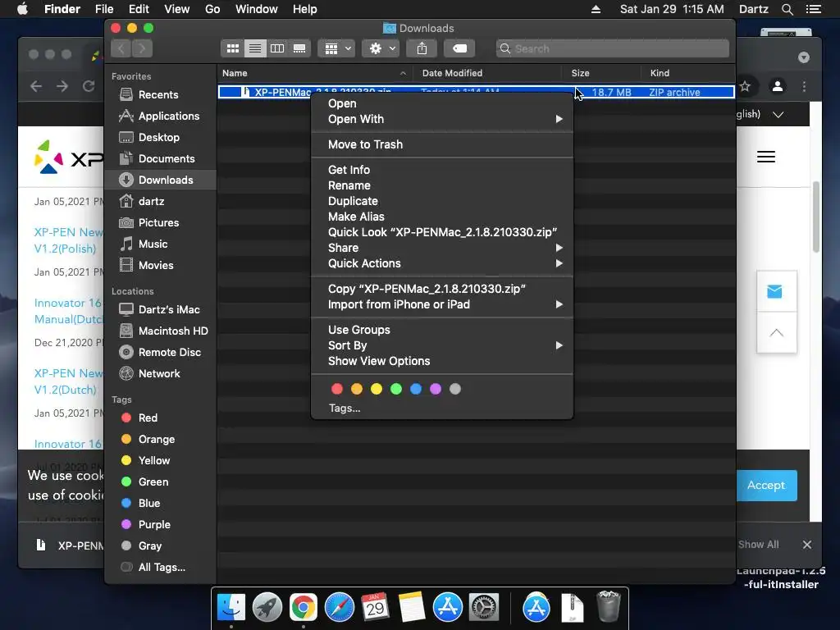Choose Get Info in context menu
This screenshot has width=840, height=630.
pyautogui.click(x=442, y=170)
